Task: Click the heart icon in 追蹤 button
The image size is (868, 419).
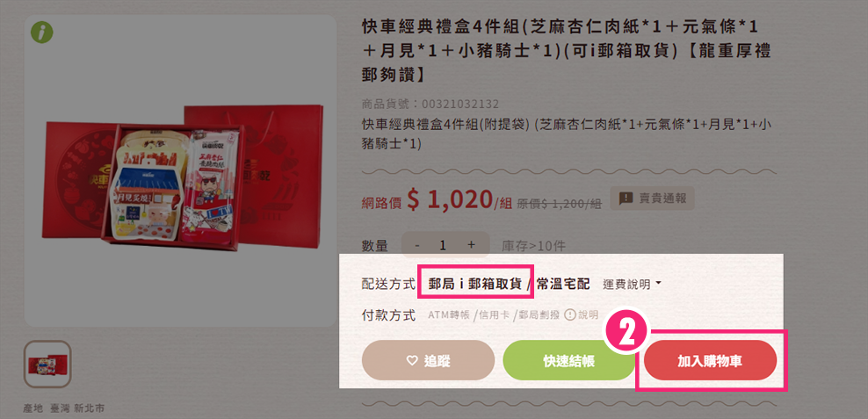Action: click(x=411, y=361)
